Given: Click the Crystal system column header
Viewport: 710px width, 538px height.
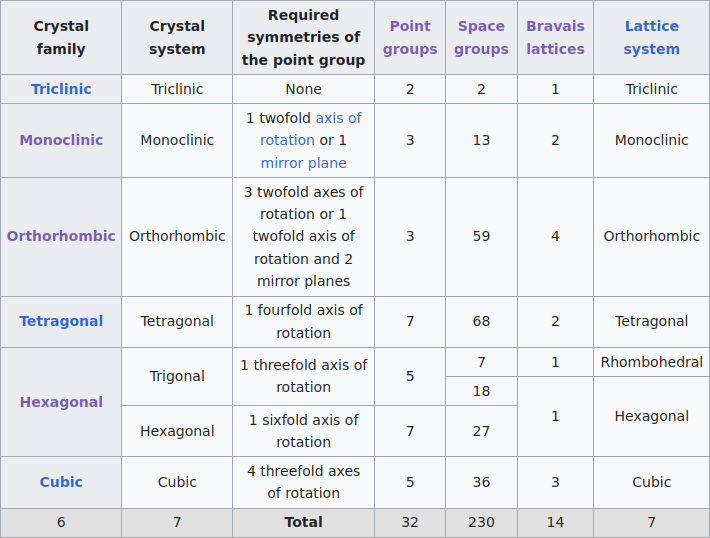Looking at the screenshot, I should [x=177, y=37].
